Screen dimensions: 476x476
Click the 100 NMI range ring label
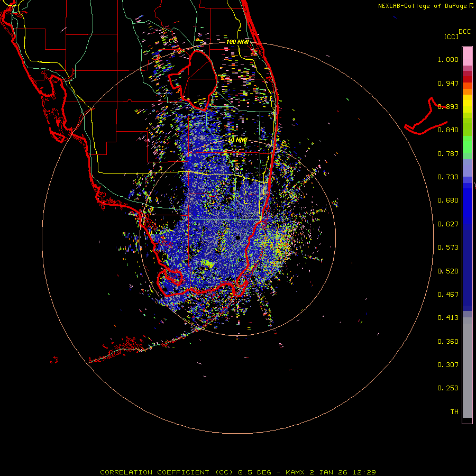click(x=237, y=42)
